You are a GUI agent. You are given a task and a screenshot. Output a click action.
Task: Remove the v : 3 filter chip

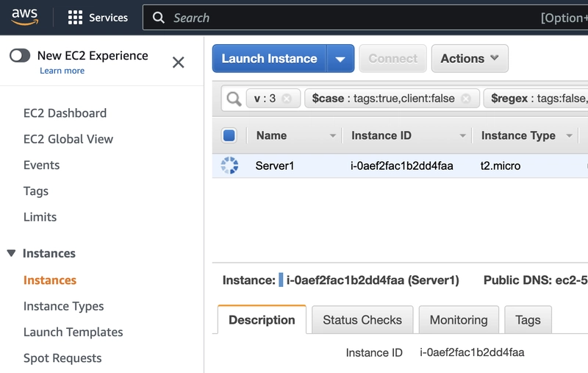(287, 99)
